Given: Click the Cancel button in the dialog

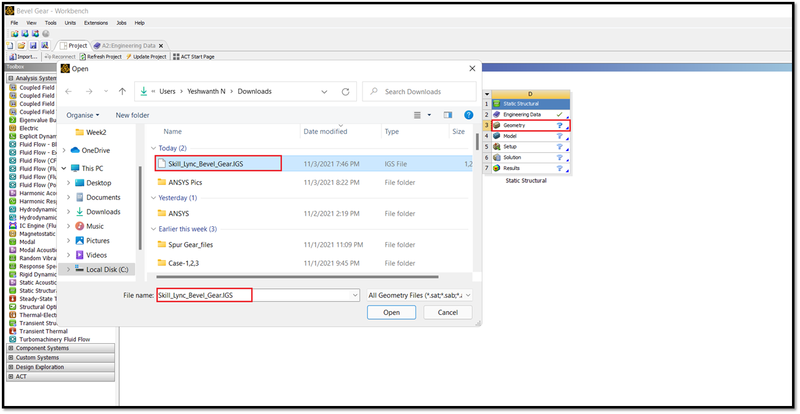Looking at the screenshot, I should pos(448,312).
